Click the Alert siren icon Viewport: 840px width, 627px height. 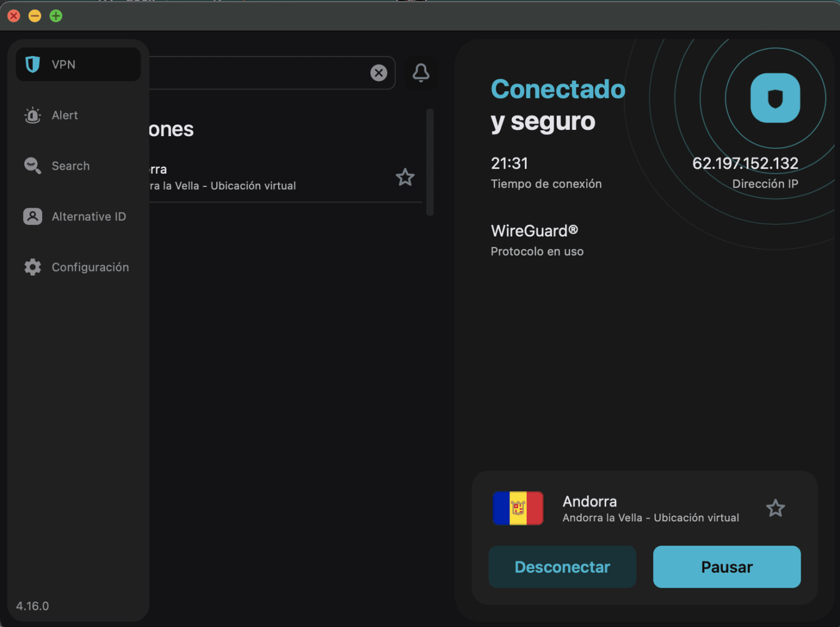click(33, 115)
